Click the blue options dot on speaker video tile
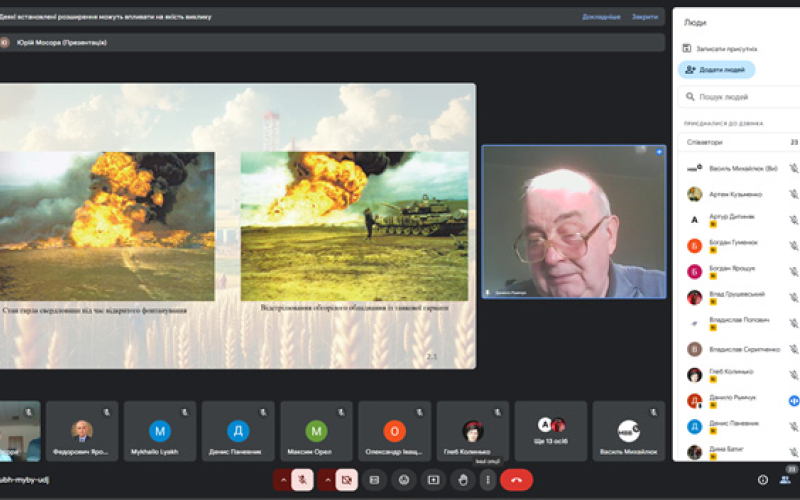The image size is (800, 500). click(659, 152)
